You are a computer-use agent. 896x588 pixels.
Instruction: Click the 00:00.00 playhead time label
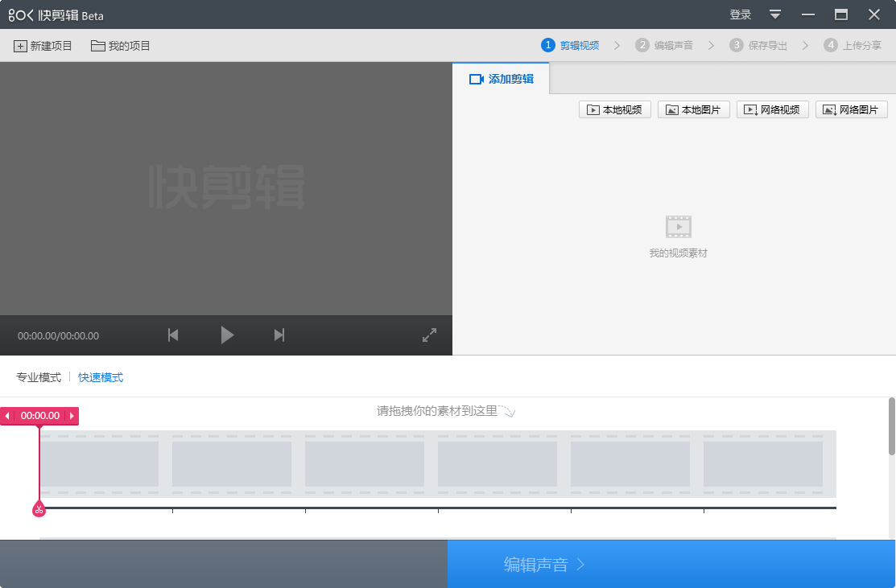click(x=40, y=416)
